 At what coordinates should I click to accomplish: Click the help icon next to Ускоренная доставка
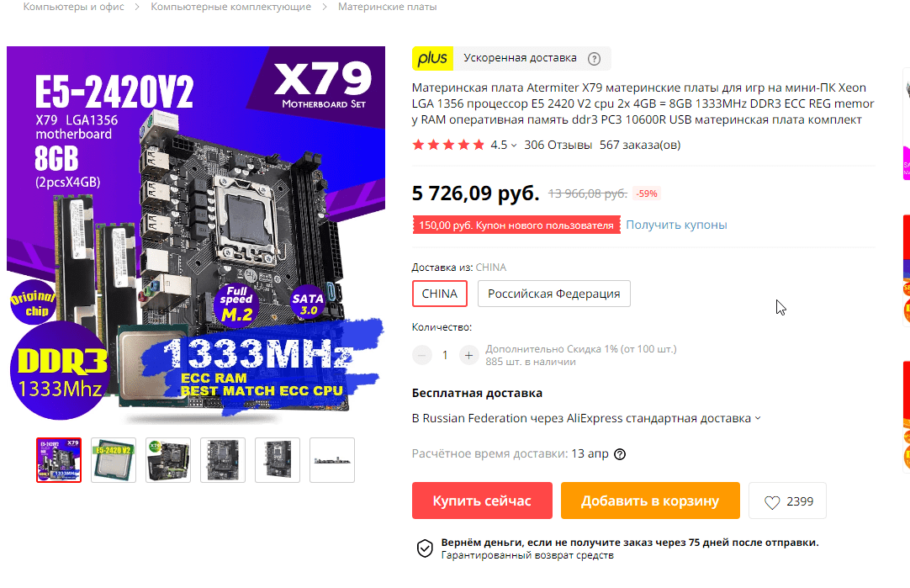coord(594,59)
